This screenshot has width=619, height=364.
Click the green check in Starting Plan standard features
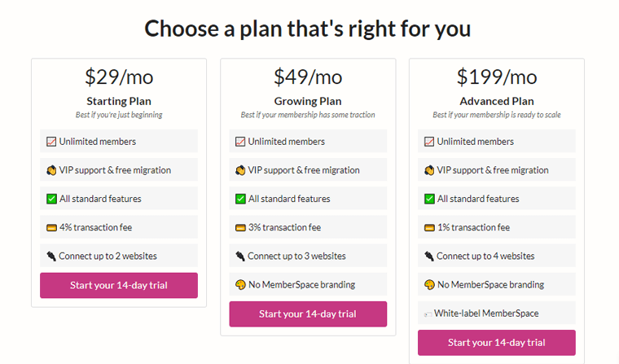click(x=51, y=199)
